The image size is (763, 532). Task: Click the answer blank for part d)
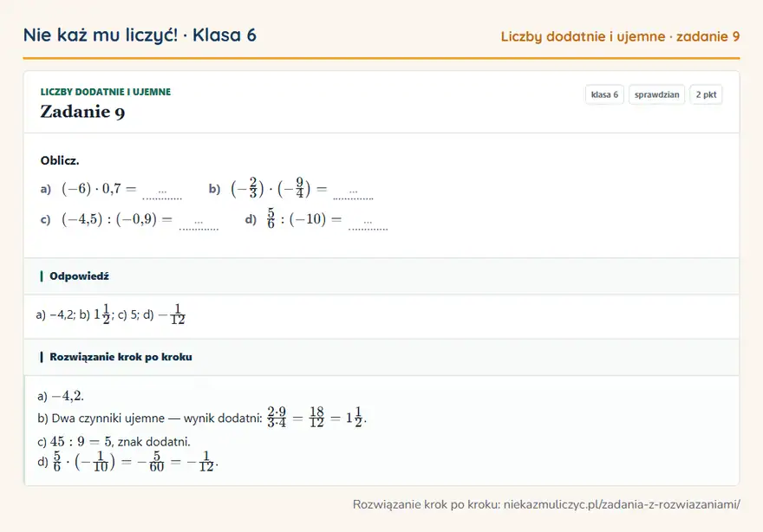tap(368, 223)
